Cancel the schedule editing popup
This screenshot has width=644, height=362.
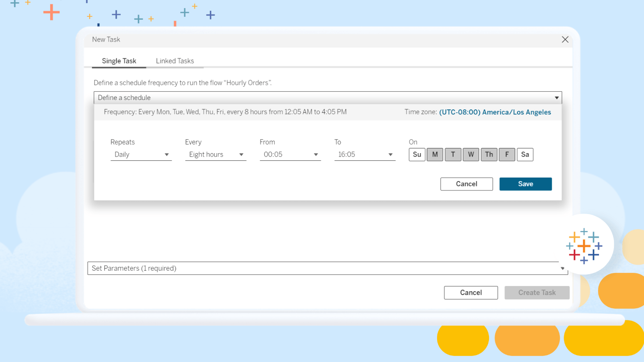[x=466, y=184]
